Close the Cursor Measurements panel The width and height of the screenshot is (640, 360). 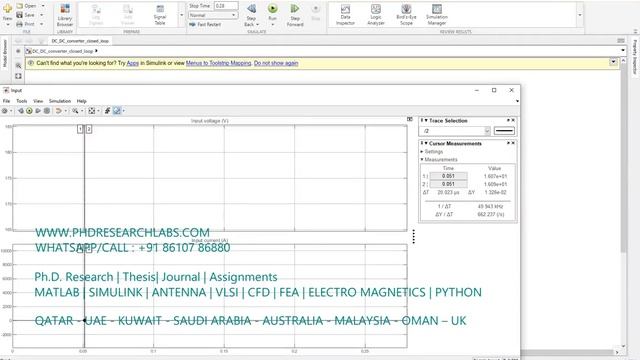513,143
